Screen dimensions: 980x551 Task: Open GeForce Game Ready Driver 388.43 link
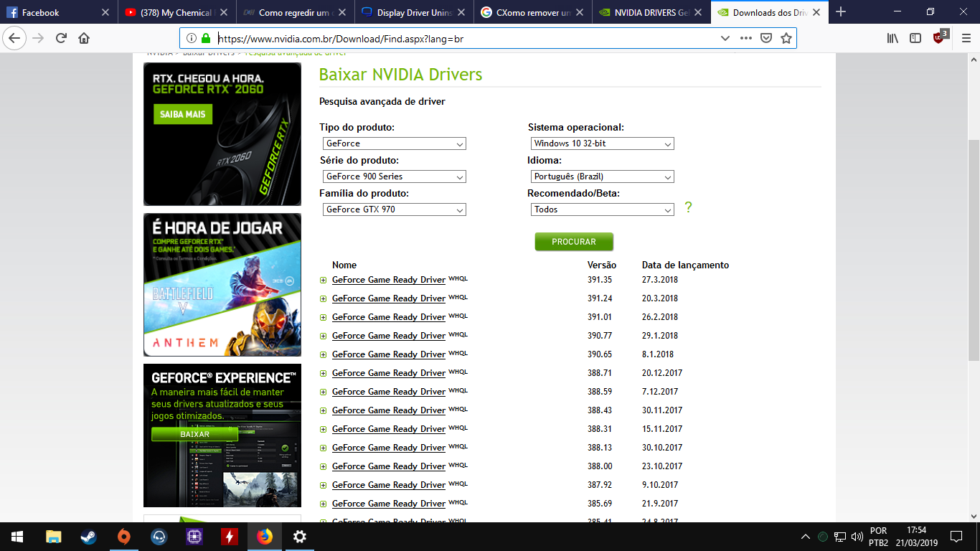pyautogui.click(x=389, y=410)
